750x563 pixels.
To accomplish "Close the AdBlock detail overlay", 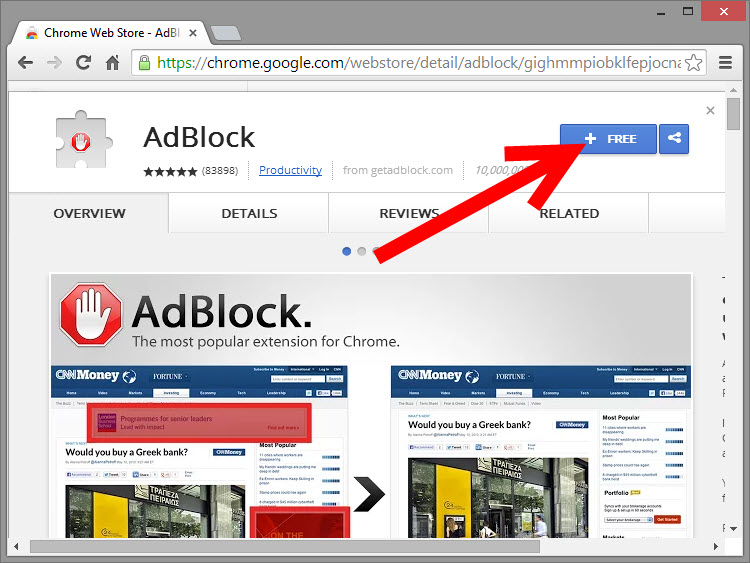I will [710, 110].
